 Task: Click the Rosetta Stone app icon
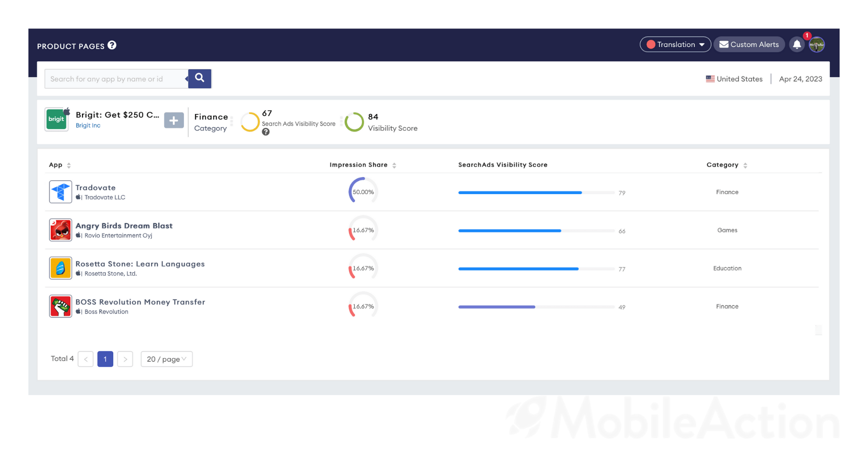click(60, 268)
